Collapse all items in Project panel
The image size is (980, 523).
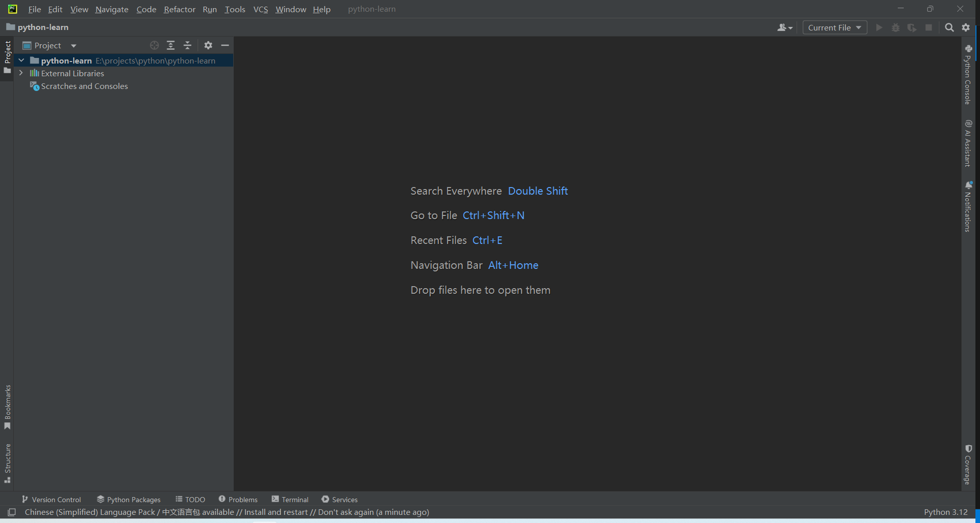187,45
